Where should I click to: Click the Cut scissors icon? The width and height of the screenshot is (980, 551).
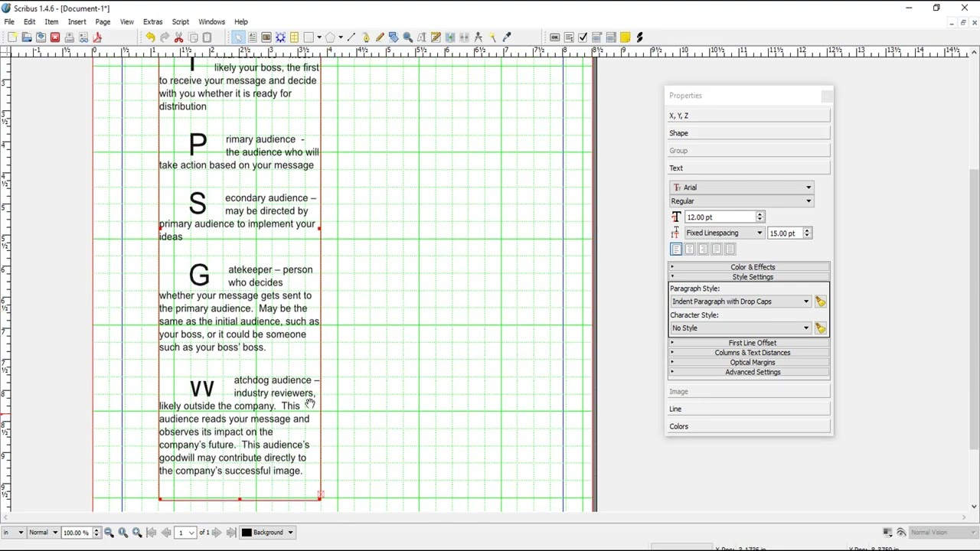tap(178, 37)
